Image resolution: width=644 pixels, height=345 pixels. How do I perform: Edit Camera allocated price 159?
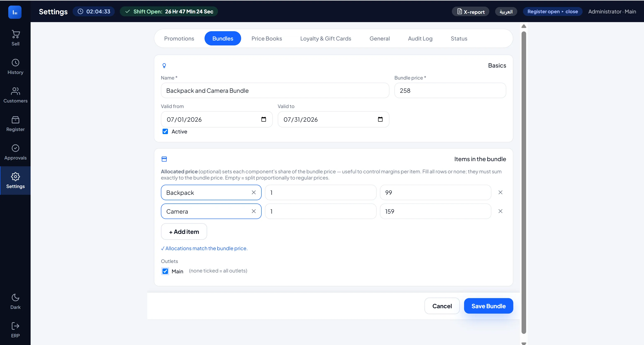tap(436, 211)
